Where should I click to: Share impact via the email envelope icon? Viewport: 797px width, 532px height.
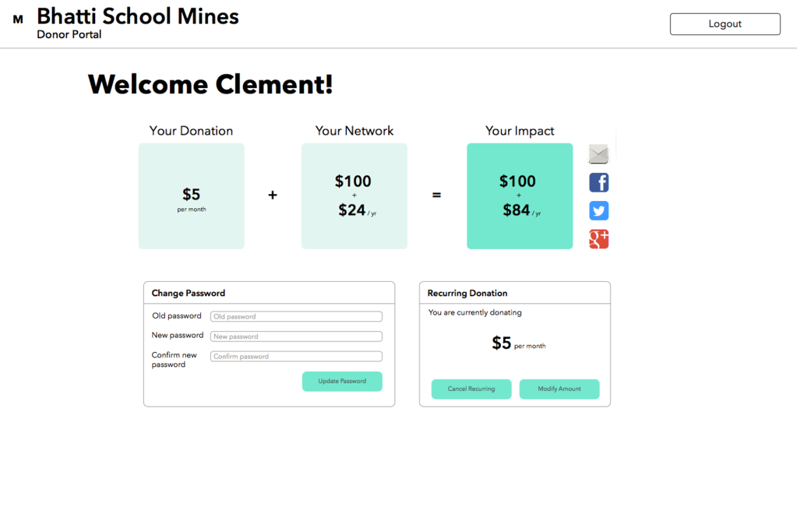tap(598, 154)
